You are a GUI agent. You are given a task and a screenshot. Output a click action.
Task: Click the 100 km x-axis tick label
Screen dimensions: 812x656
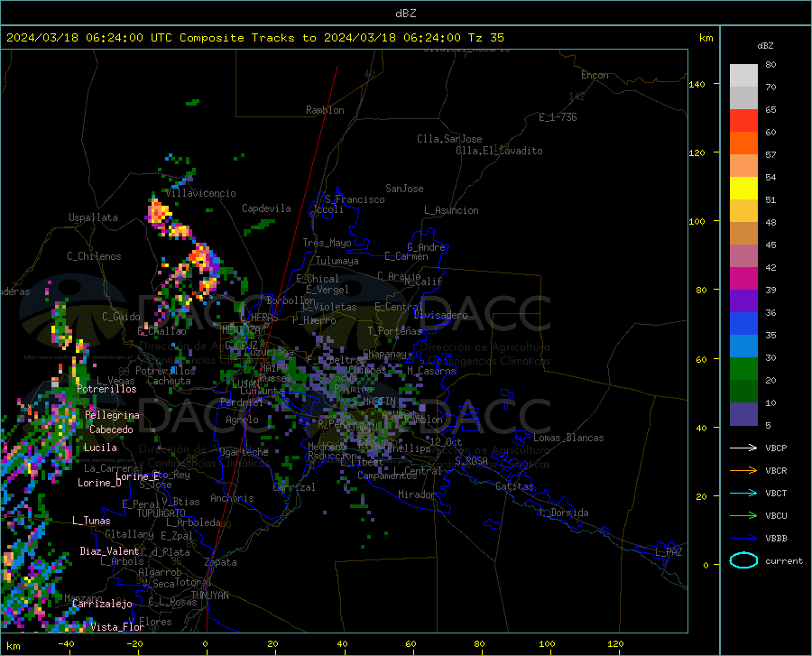[547, 643]
